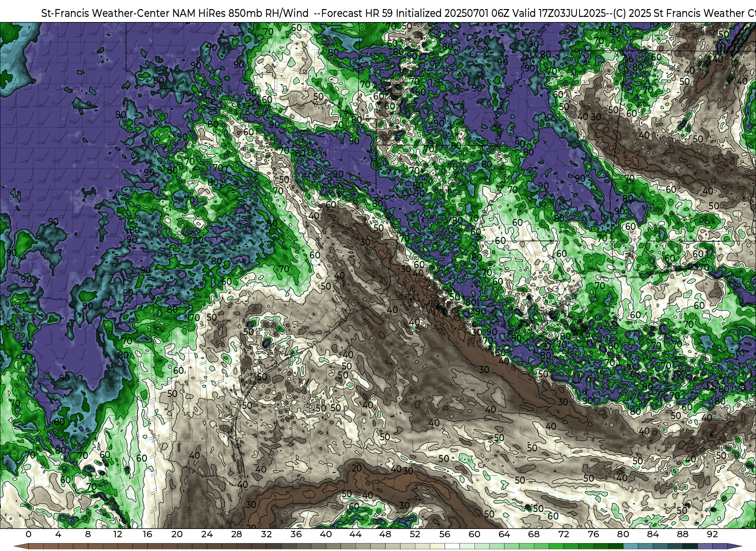
Task: Click the 88 tick label on the color scale
Action: [682, 534]
